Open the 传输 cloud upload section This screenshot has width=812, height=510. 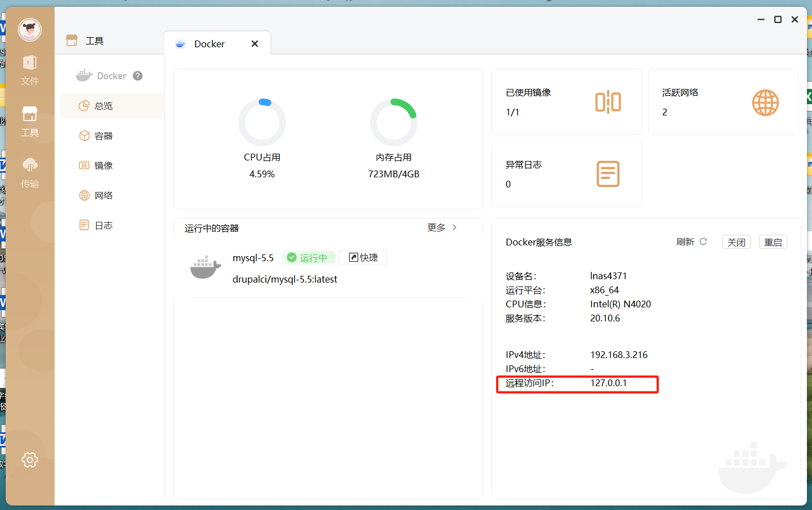click(30, 173)
